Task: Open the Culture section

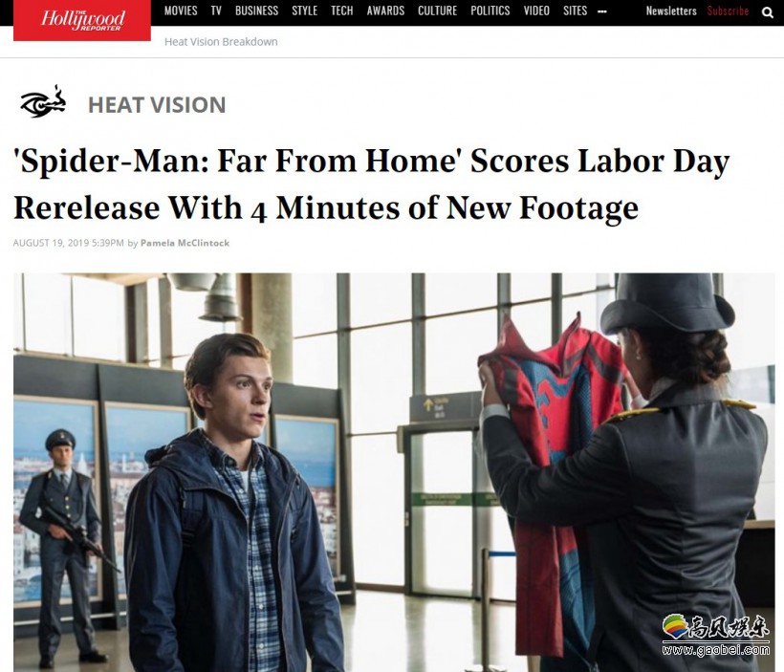Action: [x=438, y=11]
